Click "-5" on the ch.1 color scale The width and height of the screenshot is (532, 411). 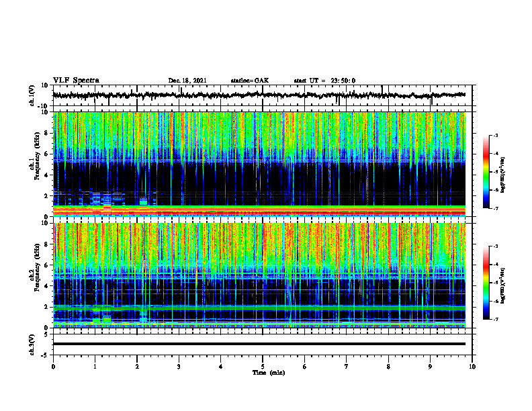495,172
